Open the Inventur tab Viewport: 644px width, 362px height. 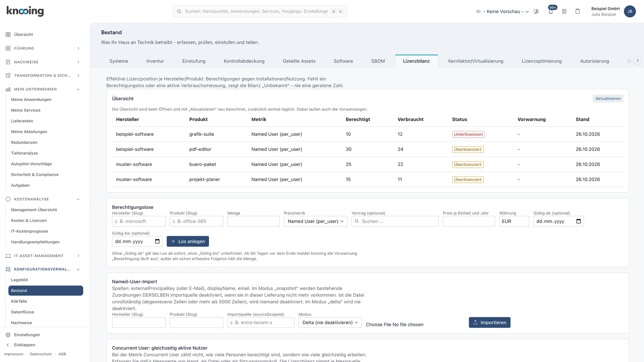point(155,61)
